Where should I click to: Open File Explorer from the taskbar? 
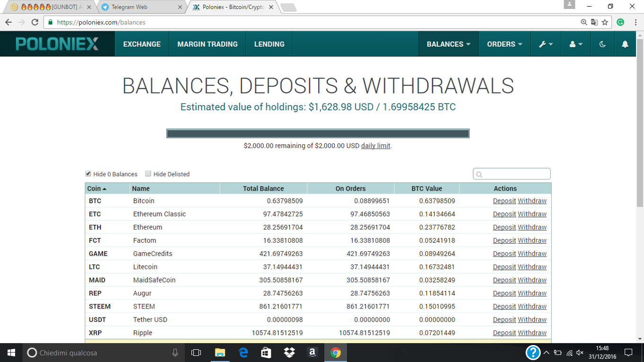point(220,353)
